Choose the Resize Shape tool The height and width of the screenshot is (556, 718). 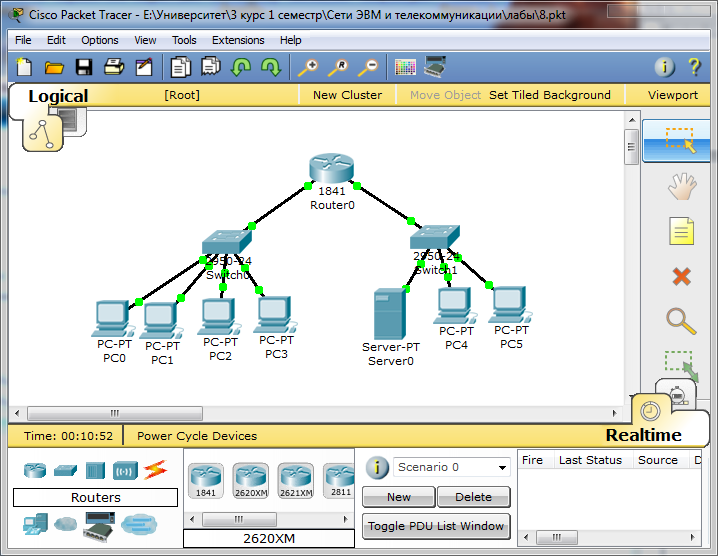click(681, 365)
